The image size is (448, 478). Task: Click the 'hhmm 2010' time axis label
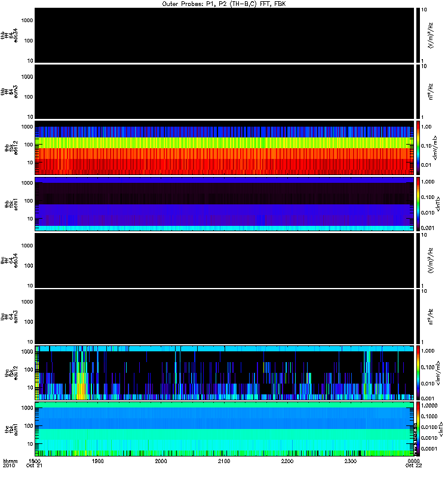10,463
